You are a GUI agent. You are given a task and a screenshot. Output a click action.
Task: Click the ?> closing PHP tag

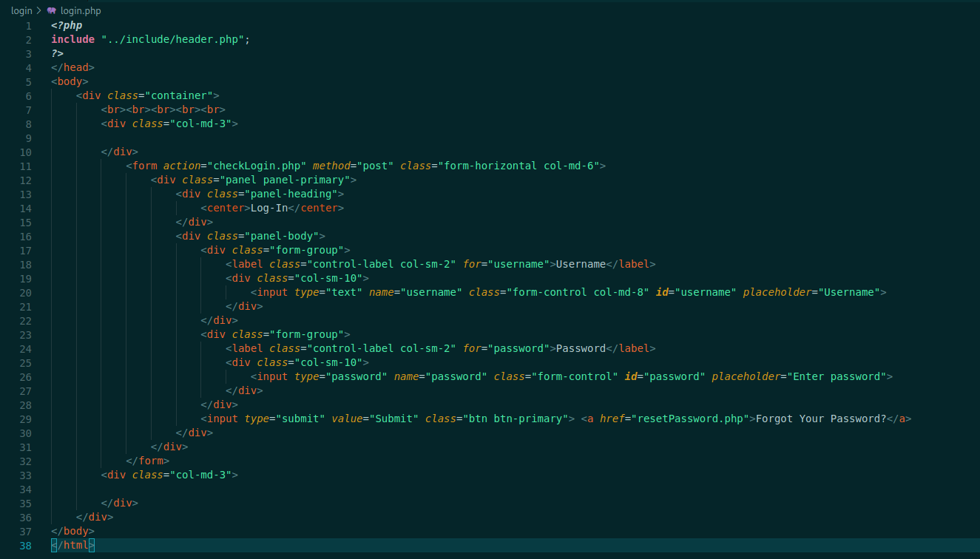57,53
